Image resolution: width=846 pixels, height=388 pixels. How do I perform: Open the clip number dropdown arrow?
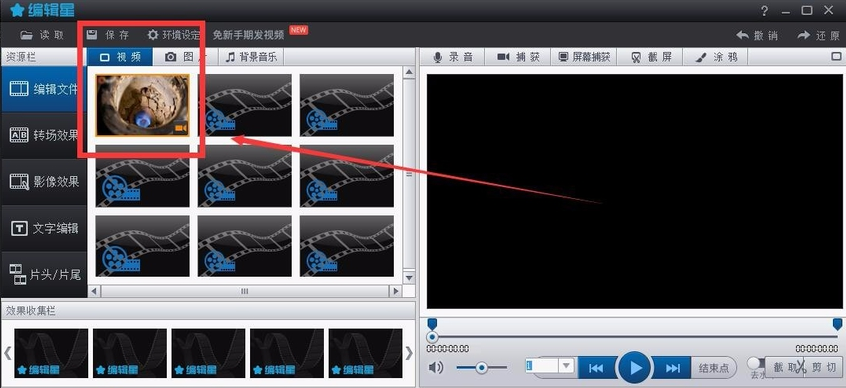coord(565,366)
